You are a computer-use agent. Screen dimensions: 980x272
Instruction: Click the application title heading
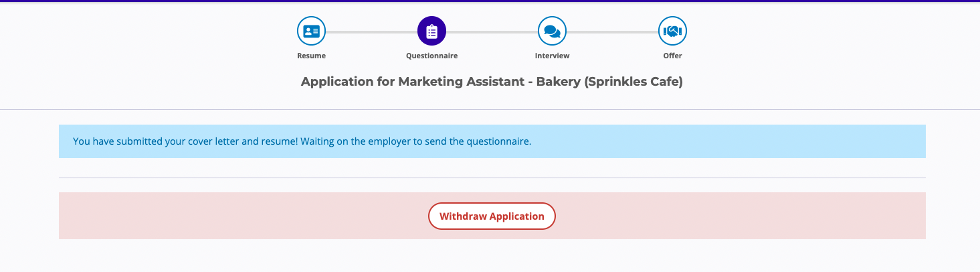point(492,82)
